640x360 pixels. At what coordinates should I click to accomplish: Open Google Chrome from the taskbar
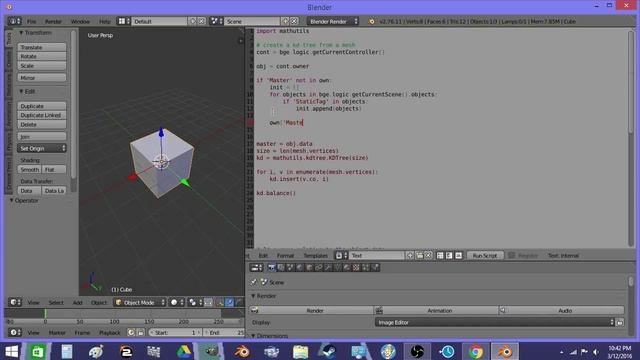click(x=476, y=351)
